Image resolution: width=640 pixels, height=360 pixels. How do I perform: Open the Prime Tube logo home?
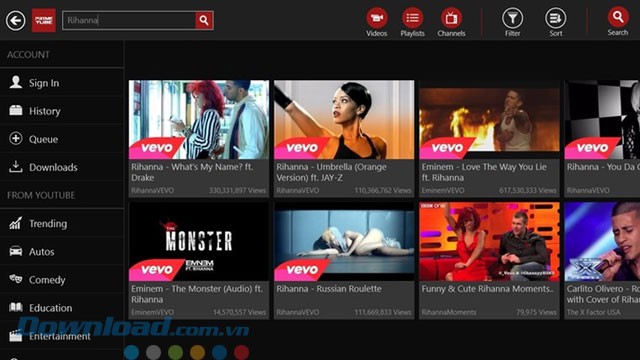[x=44, y=20]
